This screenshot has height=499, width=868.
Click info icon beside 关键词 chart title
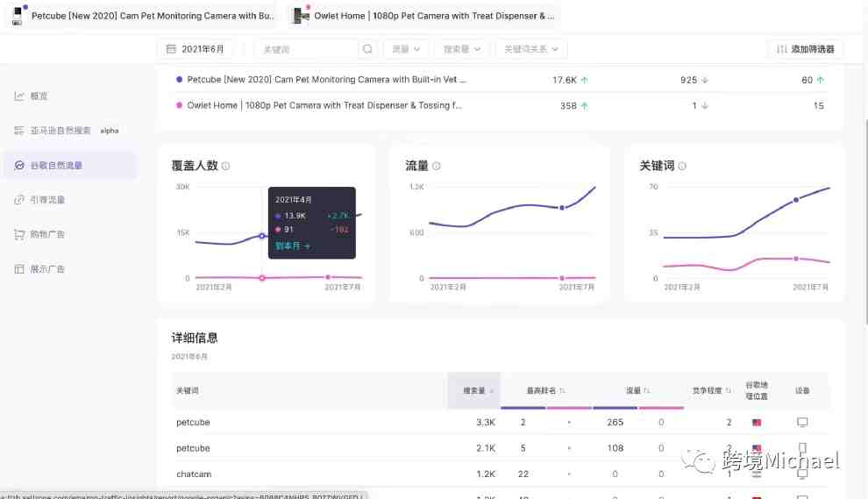click(x=682, y=166)
